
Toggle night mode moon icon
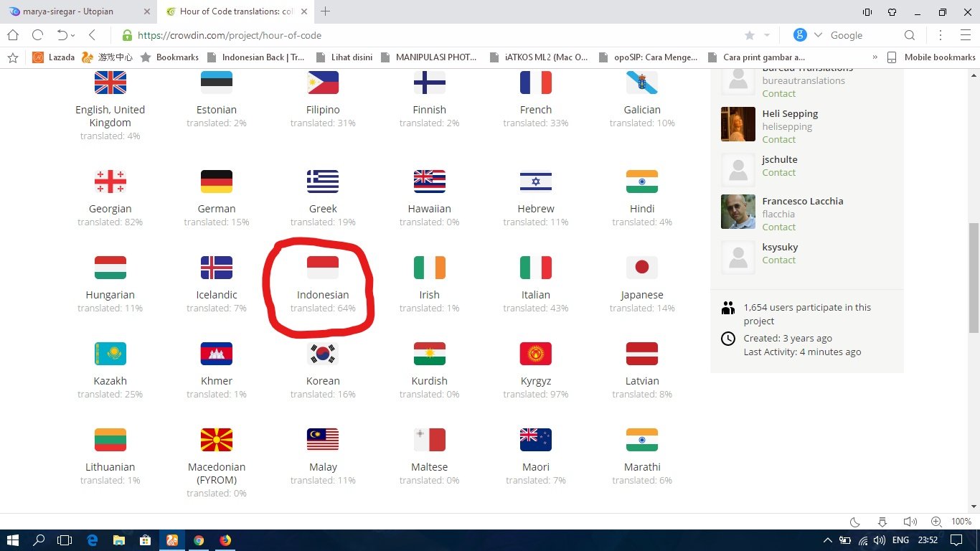(x=855, y=522)
